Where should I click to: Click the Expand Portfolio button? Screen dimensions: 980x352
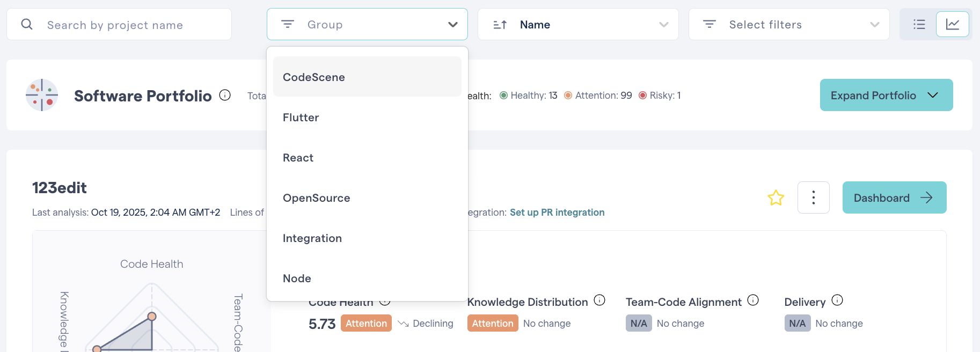[886, 95]
